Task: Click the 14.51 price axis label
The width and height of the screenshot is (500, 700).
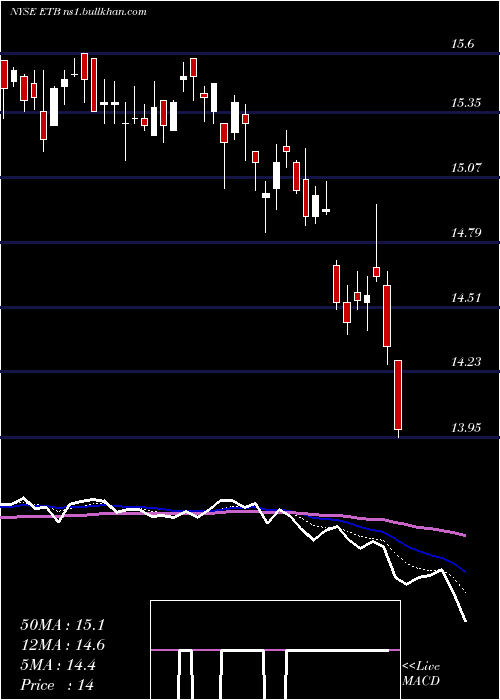Action: 467,297
